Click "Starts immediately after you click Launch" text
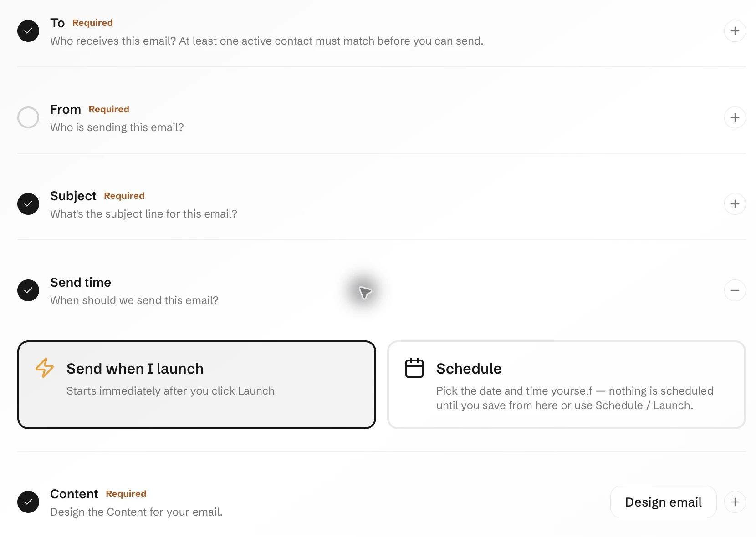Viewport: 756px width, 537px height. [170, 391]
